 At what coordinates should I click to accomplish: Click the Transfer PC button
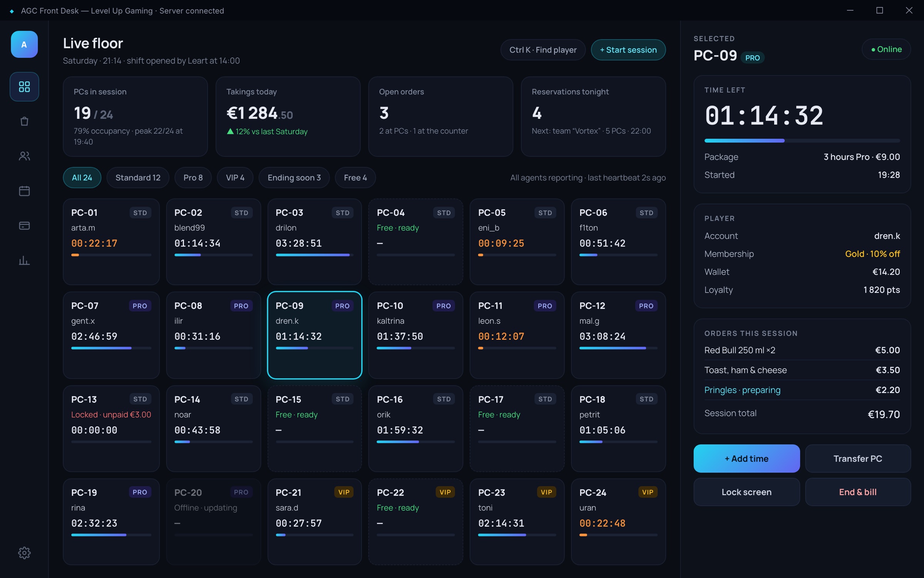(858, 459)
